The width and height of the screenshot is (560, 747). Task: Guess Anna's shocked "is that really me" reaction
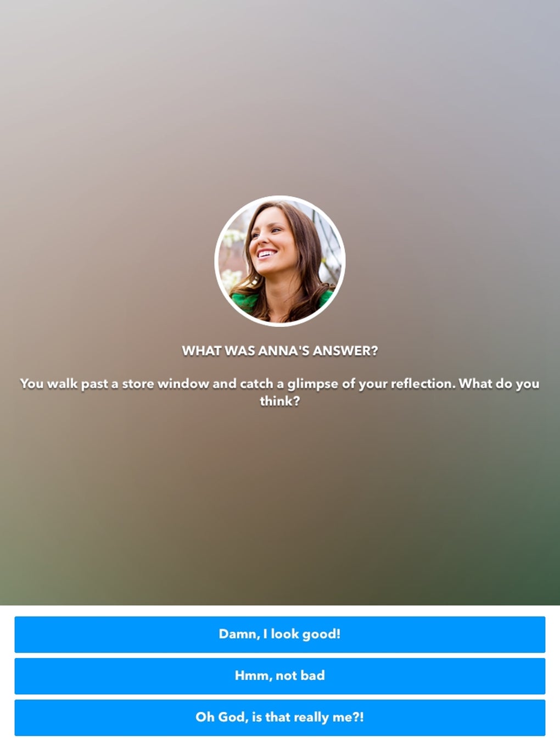click(x=279, y=717)
